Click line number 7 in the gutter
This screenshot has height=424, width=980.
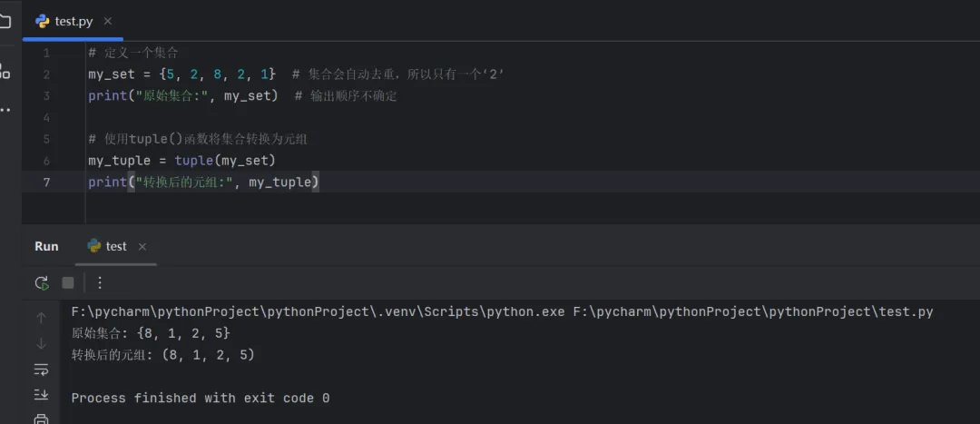coord(46,182)
